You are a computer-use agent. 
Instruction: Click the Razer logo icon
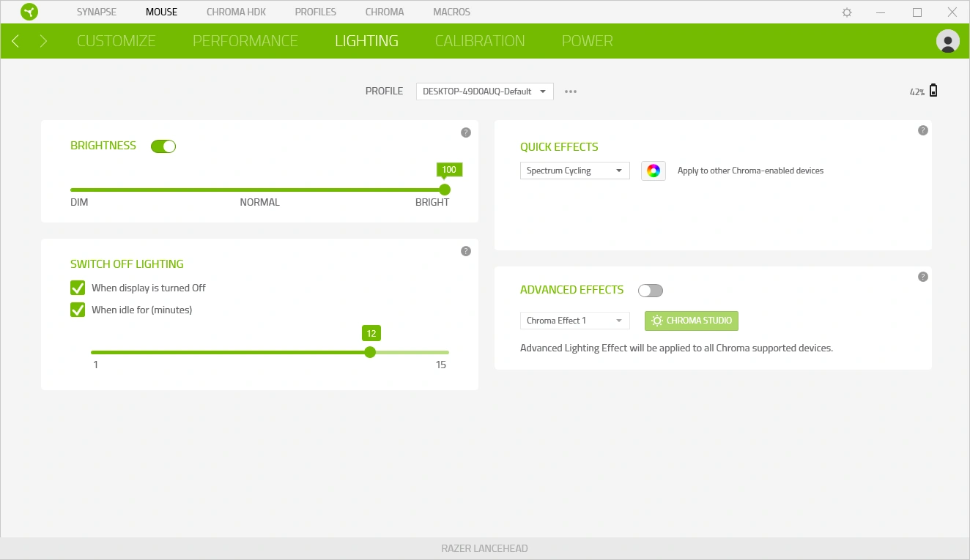[29, 12]
